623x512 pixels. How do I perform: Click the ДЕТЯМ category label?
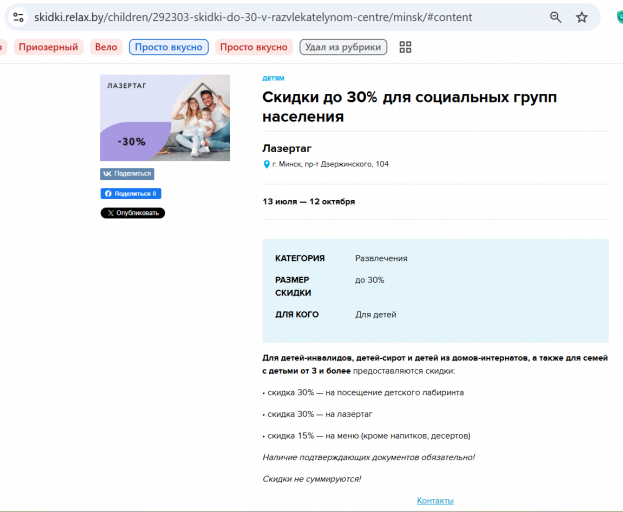coord(273,78)
